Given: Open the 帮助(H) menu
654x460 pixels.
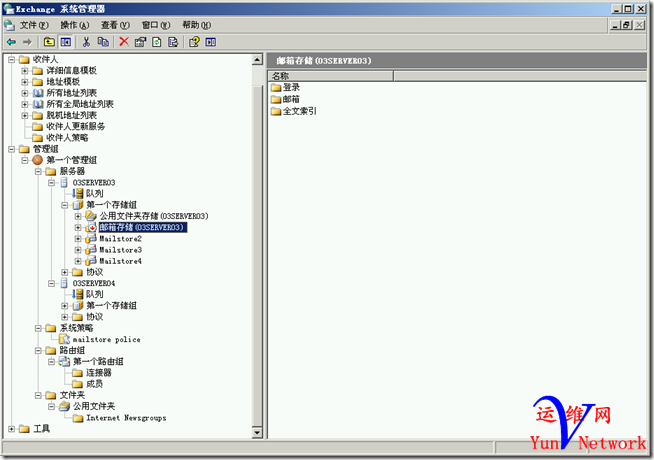Looking at the screenshot, I should (x=196, y=25).
